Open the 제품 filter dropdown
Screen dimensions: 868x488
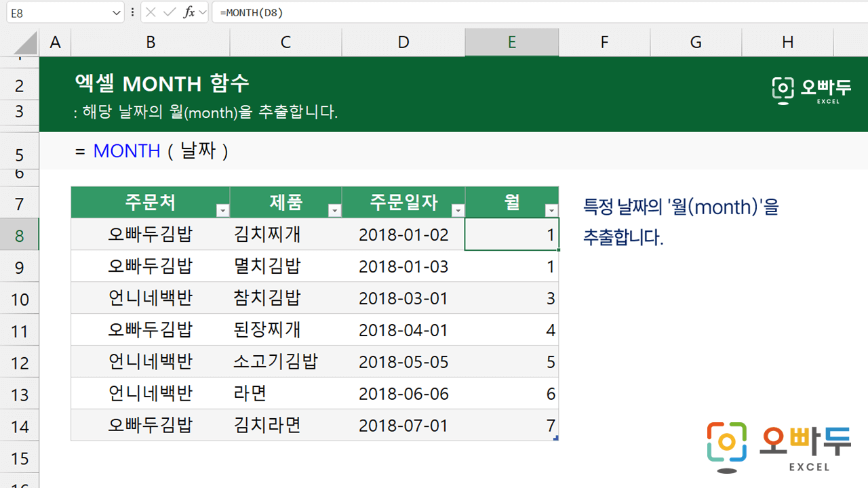pyautogui.click(x=334, y=211)
